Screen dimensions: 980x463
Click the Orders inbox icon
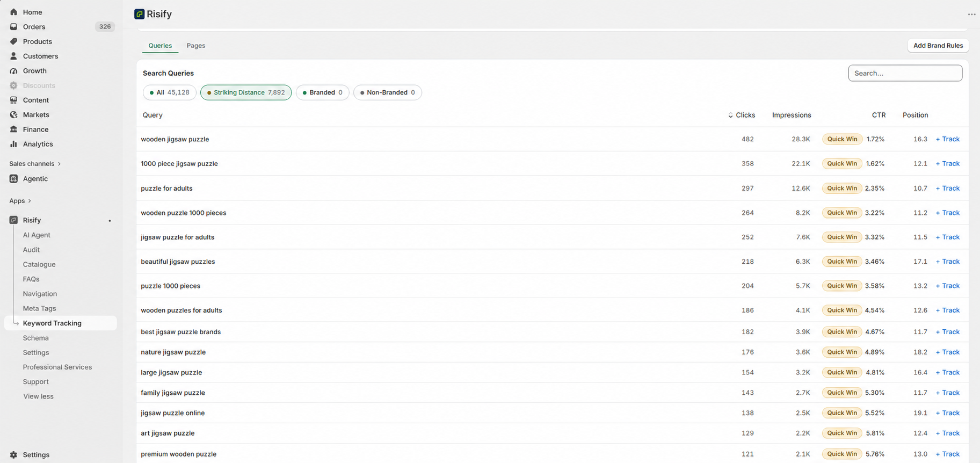(x=13, y=26)
